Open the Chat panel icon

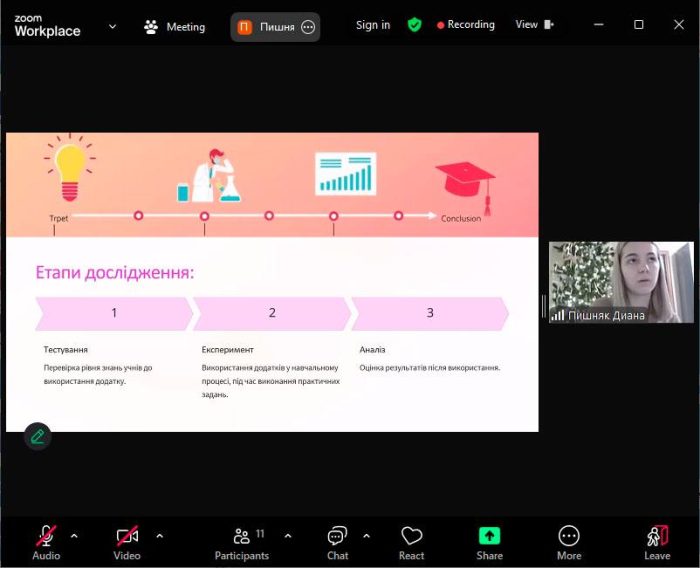337,536
